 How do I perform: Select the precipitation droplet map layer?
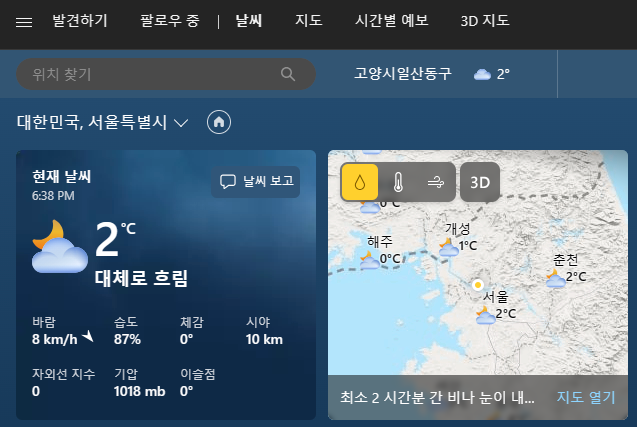pos(360,182)
